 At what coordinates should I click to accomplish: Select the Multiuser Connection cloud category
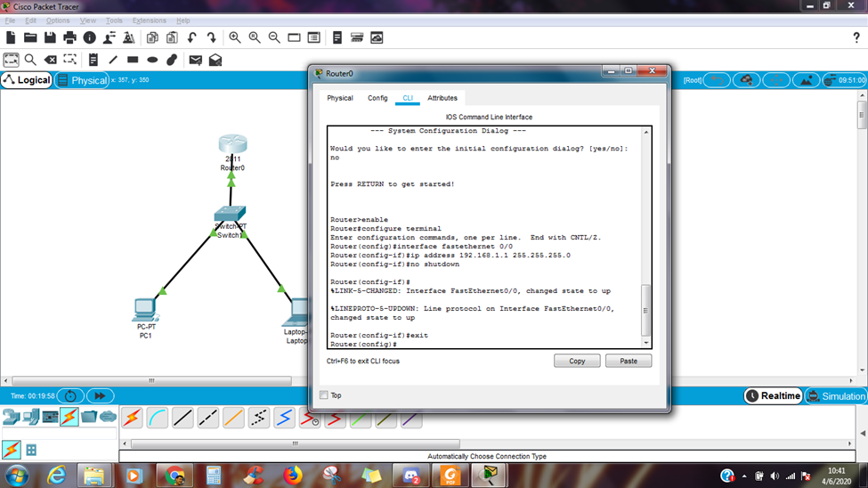pos(108,417)
